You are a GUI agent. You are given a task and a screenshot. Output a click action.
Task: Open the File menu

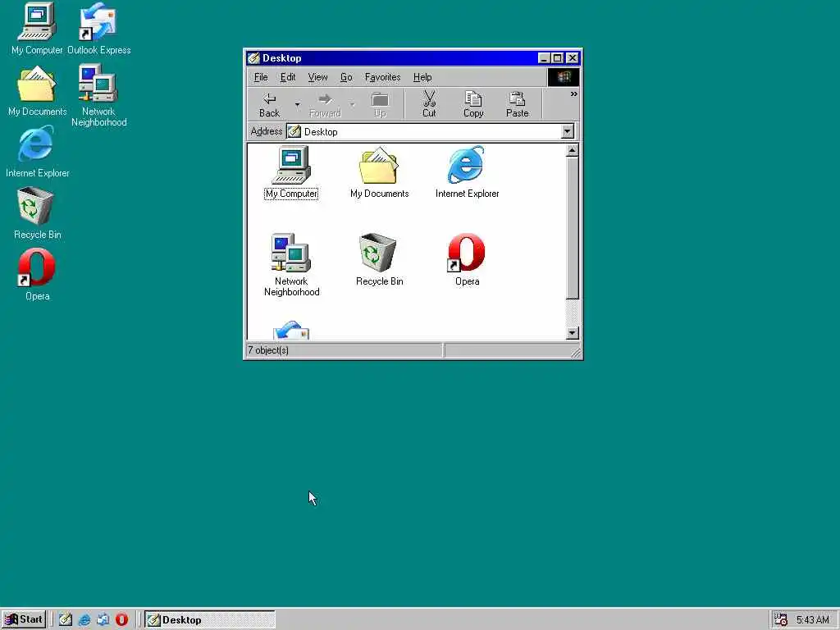tap(261, 77)
